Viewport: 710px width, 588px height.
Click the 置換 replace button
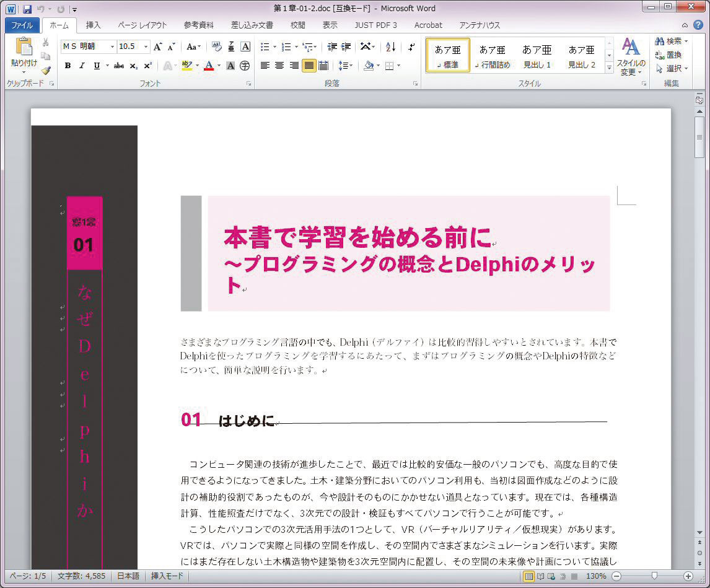669,55
